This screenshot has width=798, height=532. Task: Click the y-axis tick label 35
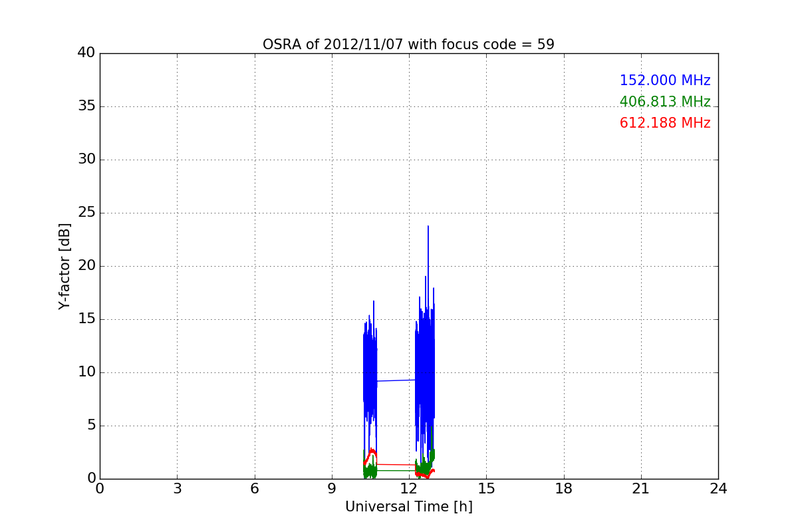86,106
